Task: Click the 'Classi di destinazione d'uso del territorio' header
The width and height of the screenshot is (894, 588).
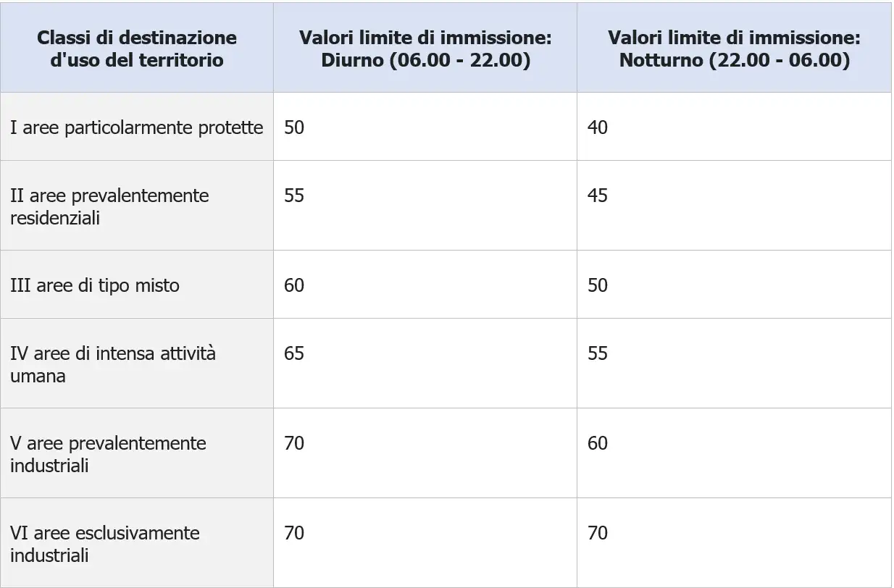Action: tap(137, 49)
